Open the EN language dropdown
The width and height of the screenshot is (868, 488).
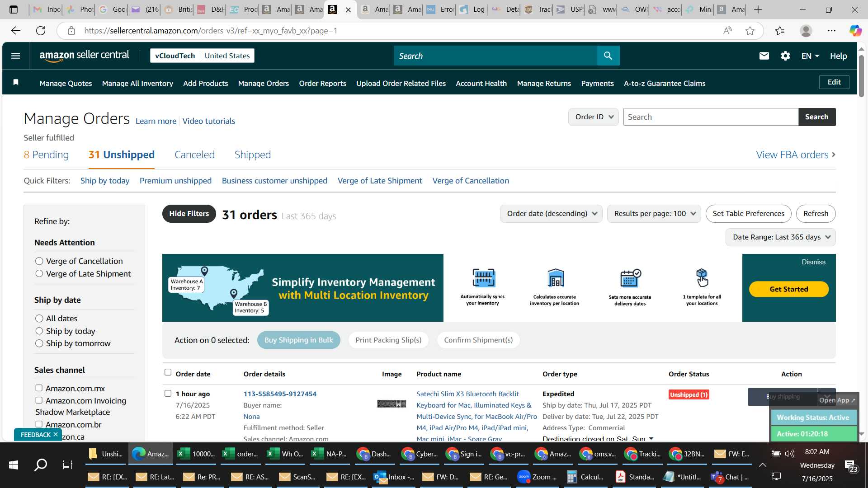(810, 56)
